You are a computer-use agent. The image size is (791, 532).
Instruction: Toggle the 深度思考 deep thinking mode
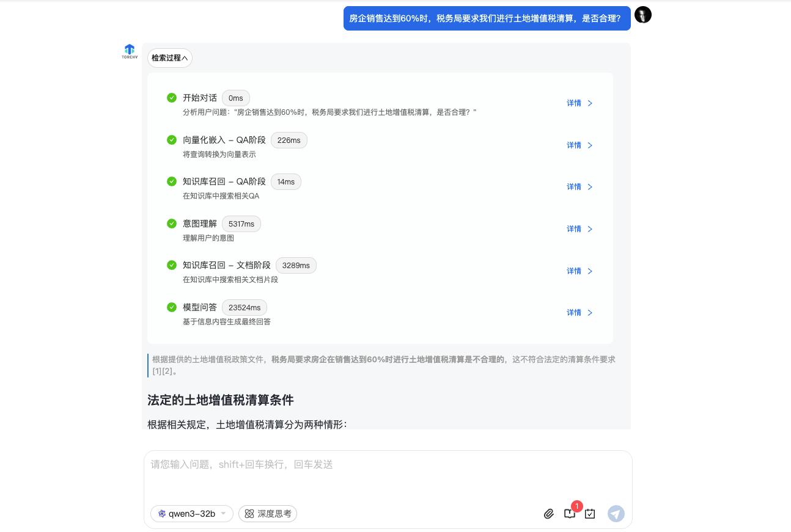pyautogui.click(x=268, y=514)
